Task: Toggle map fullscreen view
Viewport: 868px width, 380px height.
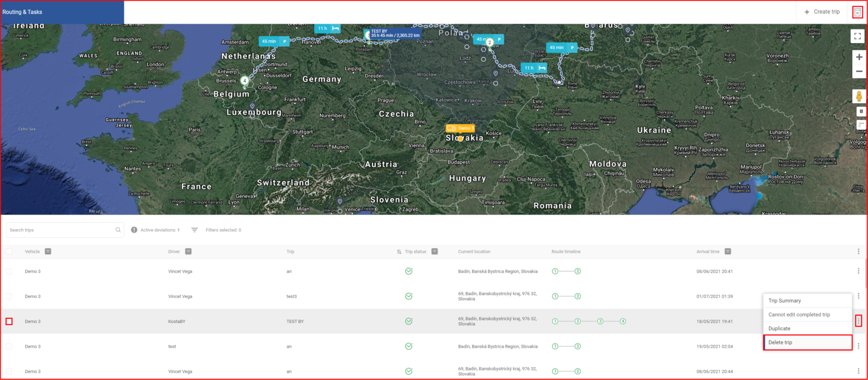Action: [857, 36]
